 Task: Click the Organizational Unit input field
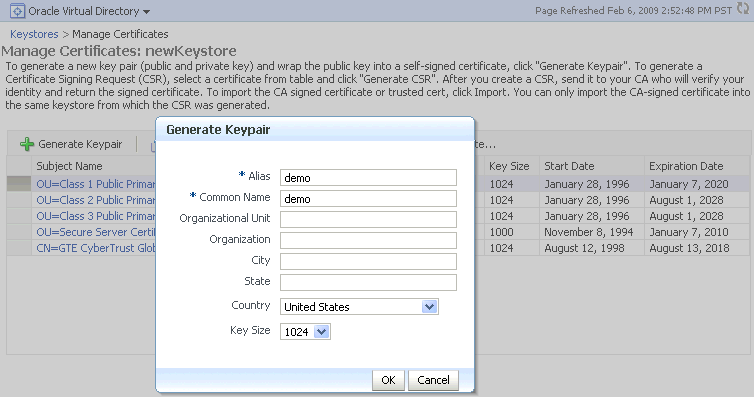click(368, 219)
